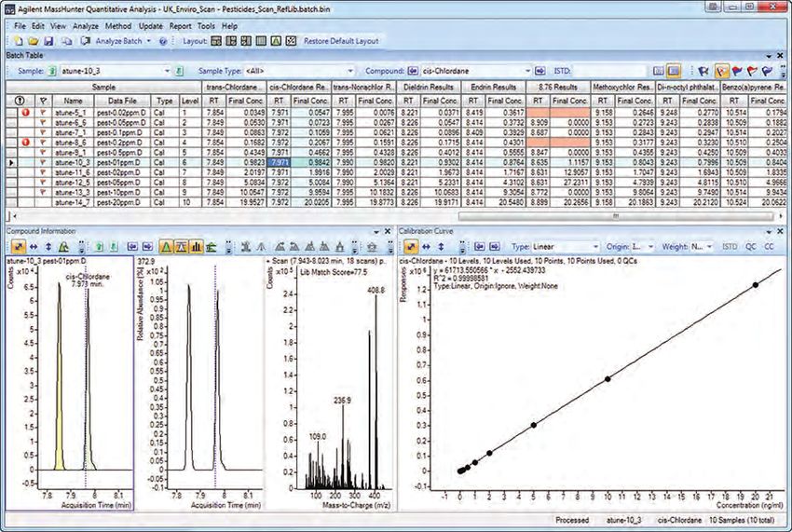Image resolution: width=792 pixels, height=532 pixels.
Task: Click the Batch Table horizontal scrollbar thumb
Action: tap(615, 216)
